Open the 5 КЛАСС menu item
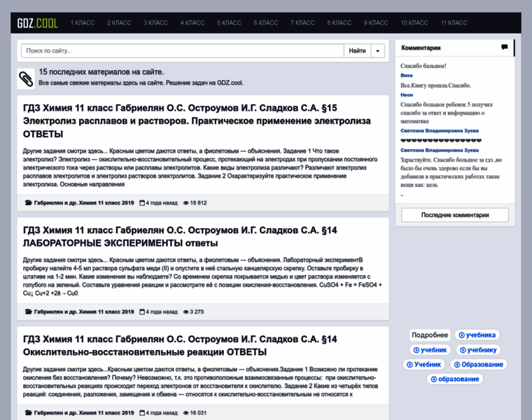 [x=229, y=22]
